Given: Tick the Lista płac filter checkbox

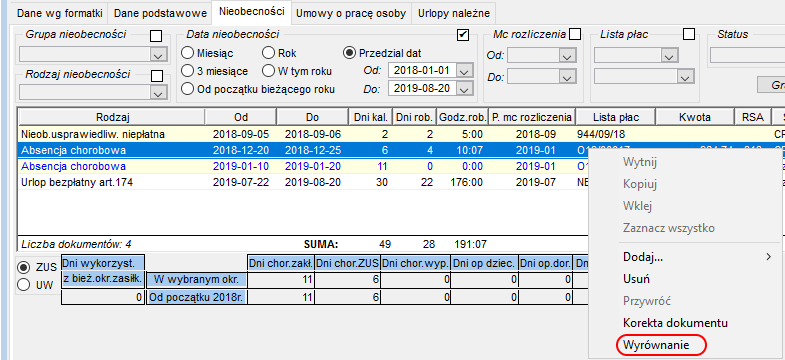Looking at the screenshot, I should click(x=689, y=34).
